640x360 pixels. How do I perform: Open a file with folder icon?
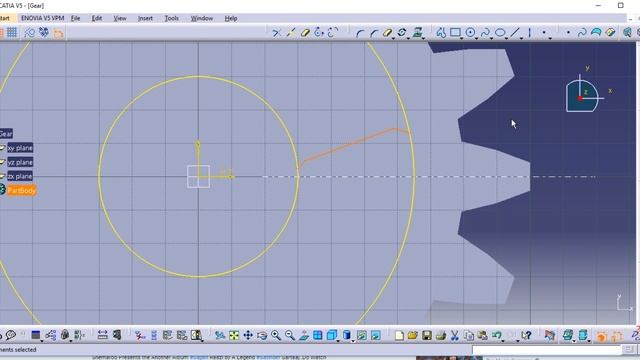(x=413, y=336)
